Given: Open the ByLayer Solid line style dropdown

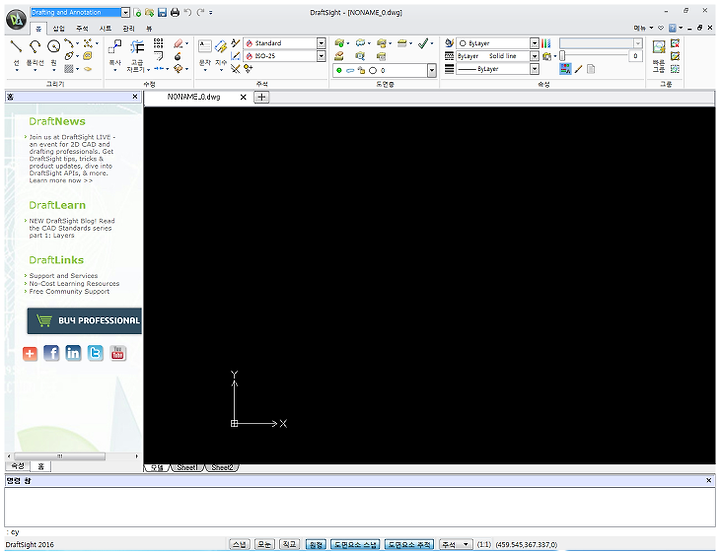Looking at the screenshot, I should pyautogui.click(x=534, y=56).
